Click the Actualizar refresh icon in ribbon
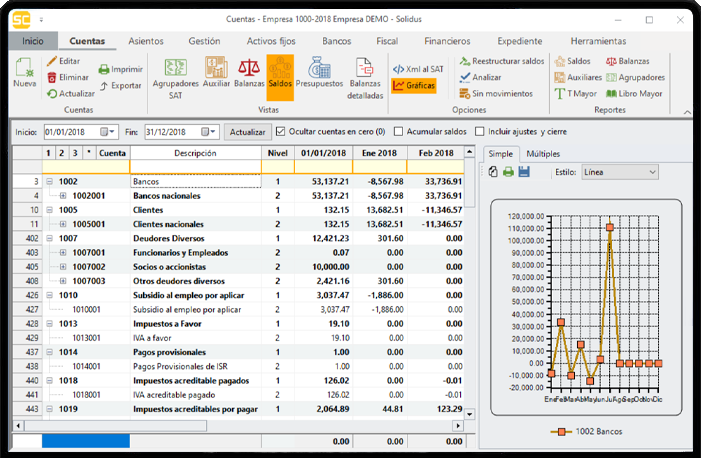The image size is (701, 458). pos(52,94)
